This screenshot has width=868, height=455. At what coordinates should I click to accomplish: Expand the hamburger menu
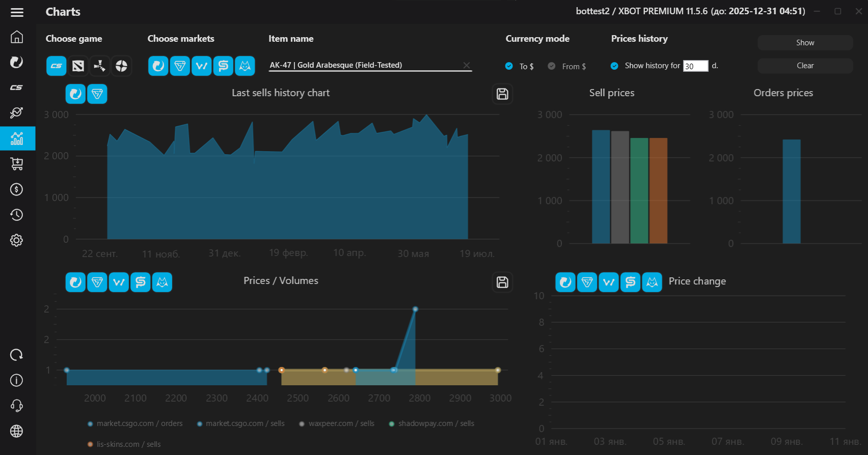click(17, 12)
